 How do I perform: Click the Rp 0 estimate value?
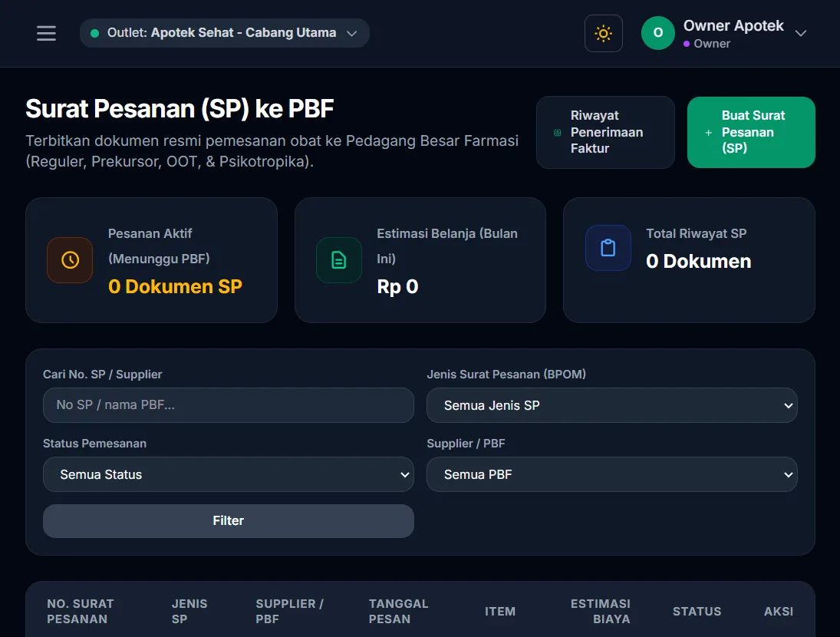tap(397, 286)
